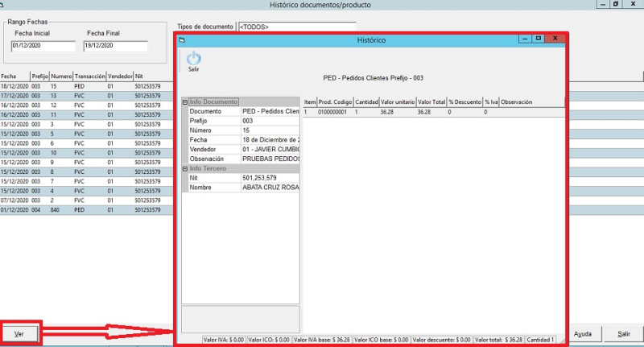Click the Salir power icon in Histórico
Viewport: 644px width, 347px height.
[193, 59]
